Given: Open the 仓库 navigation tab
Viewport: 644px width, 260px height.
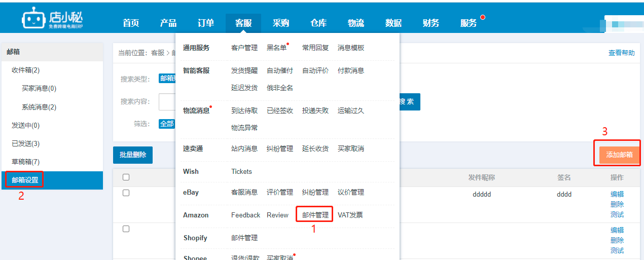Looking at the screenshot, I should click(318, 23).
